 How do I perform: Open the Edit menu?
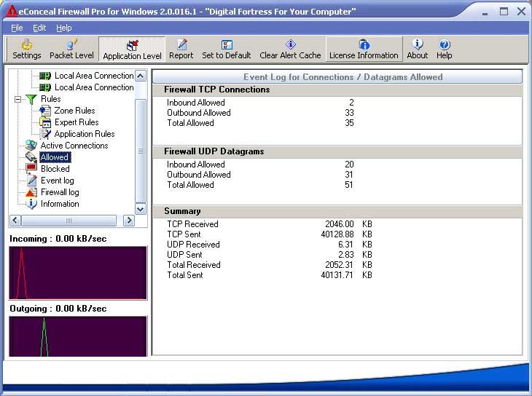(x=39, y=28)
